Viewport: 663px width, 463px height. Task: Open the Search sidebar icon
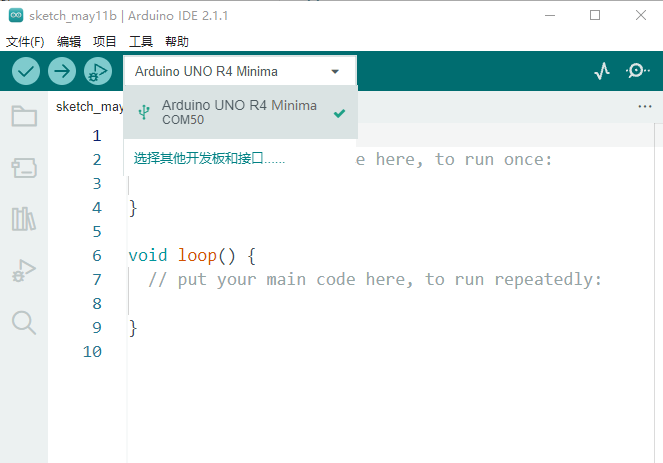24,323
